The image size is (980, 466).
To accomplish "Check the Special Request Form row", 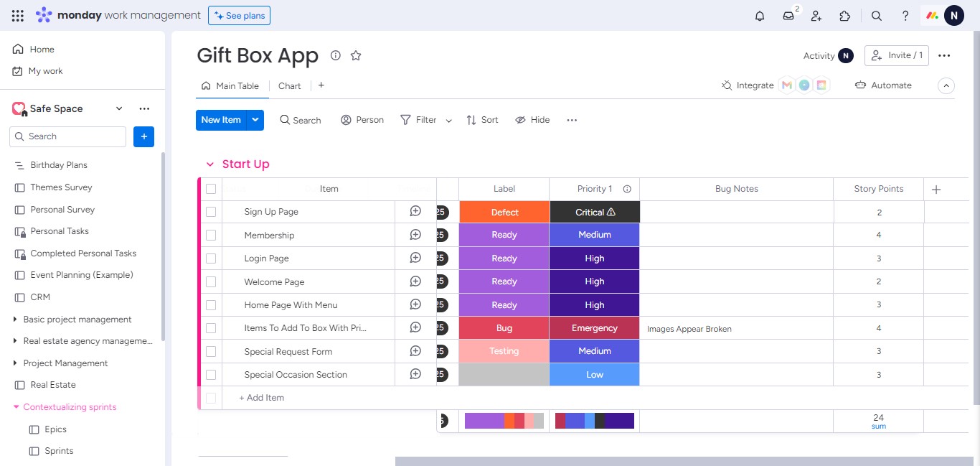I will pos(211,351).
